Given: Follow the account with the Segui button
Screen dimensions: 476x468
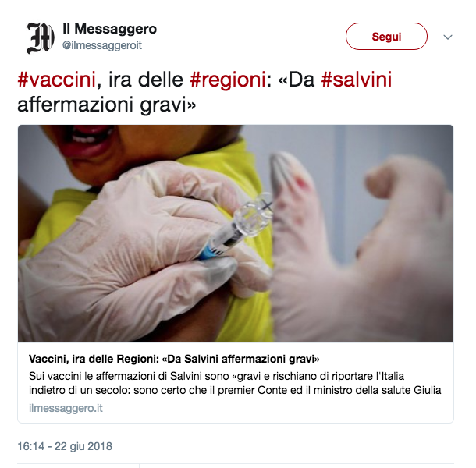Looking at the screenshot, I should (x=386, y=37).
